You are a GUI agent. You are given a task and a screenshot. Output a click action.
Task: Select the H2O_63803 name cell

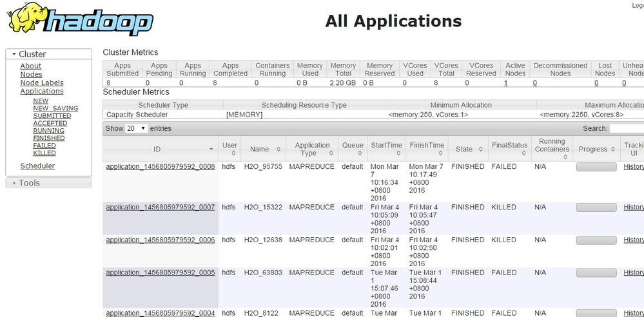(x=263, y=273)
